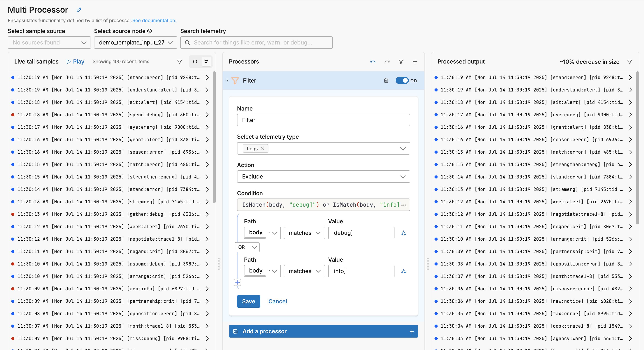Screen dimensions: 644x350
Task: Add a new condition with small plus
Action: 237,283
